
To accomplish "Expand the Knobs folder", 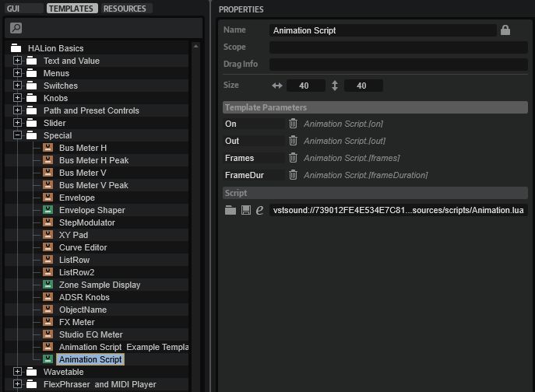I will (x=17, y=98).
